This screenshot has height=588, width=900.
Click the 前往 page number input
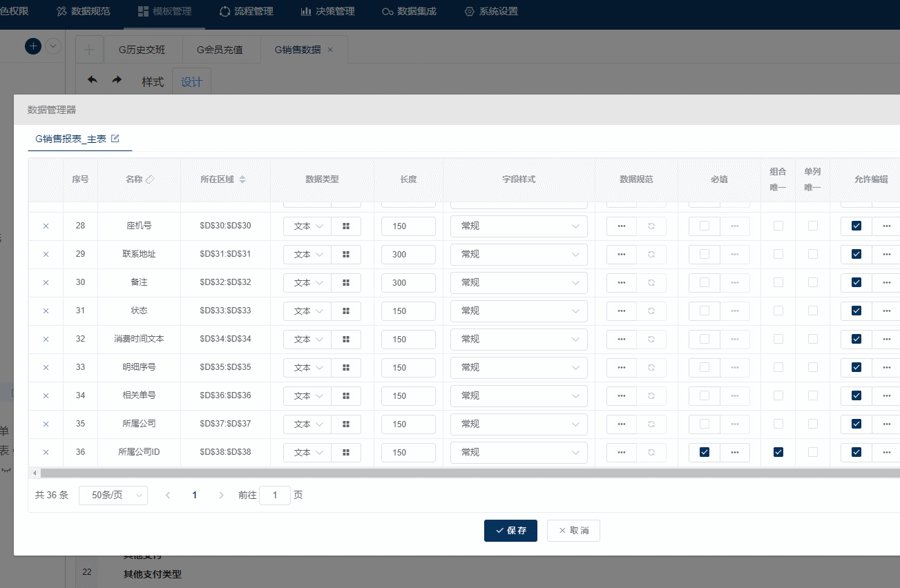(x=275, y=496)
